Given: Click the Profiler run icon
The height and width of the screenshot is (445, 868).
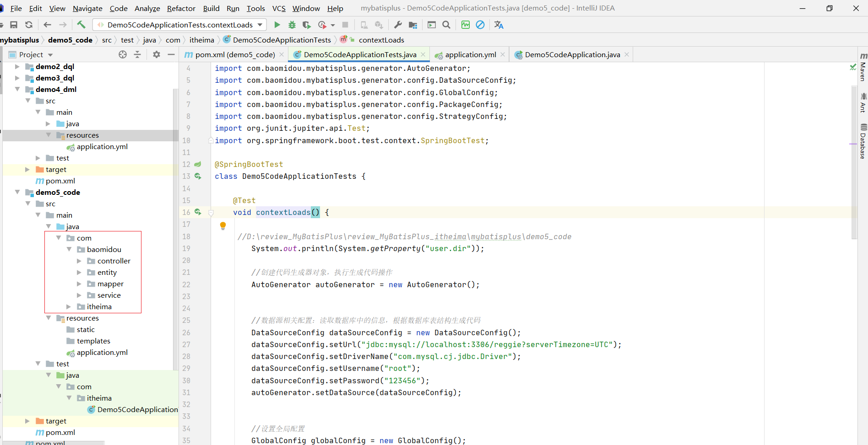Looking at the screenshot, I should 322,25.
